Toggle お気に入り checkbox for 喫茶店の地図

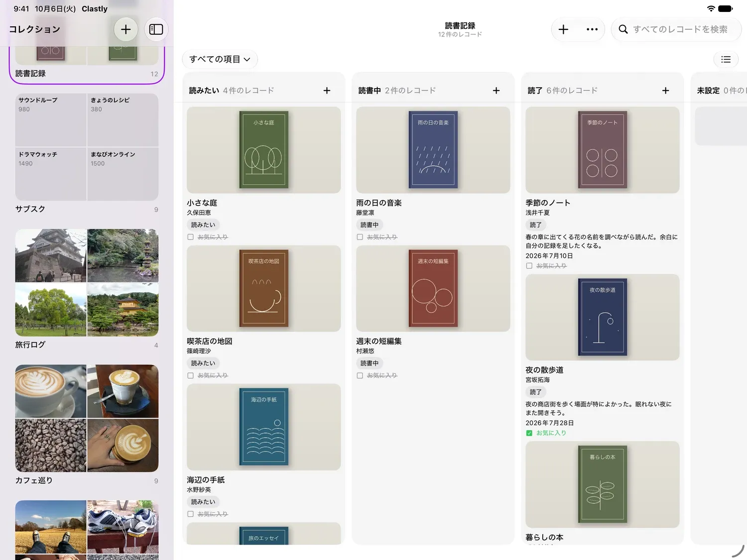pyautogui.click(x=190, y=375)
